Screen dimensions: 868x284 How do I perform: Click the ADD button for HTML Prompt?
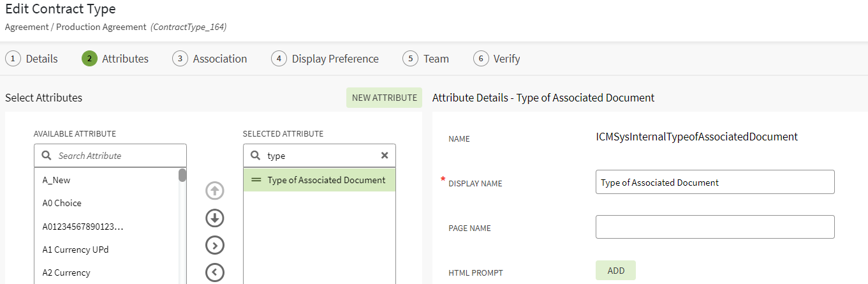coord(615,271)
